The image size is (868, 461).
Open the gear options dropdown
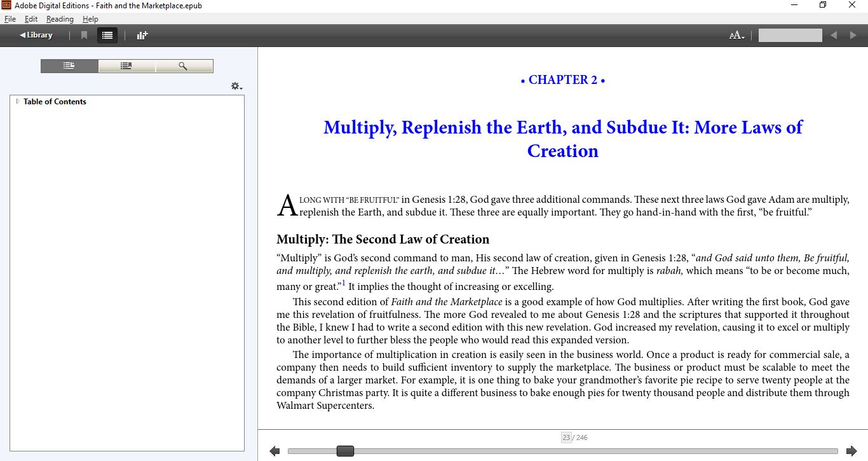(x=236, y=86)
